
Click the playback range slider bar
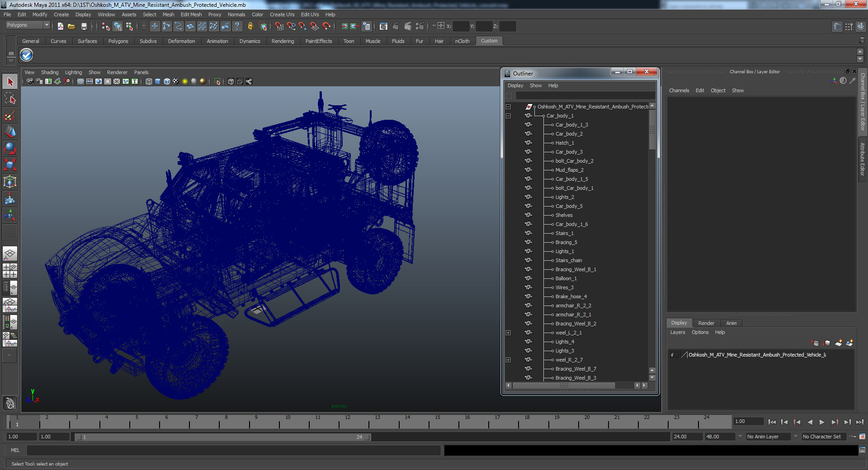(x=222, y=437)
